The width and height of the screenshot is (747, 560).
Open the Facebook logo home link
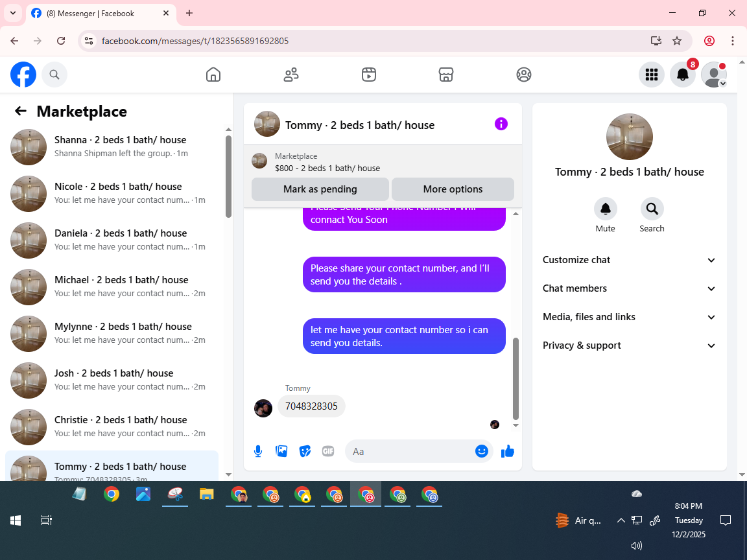pos(23,75)
